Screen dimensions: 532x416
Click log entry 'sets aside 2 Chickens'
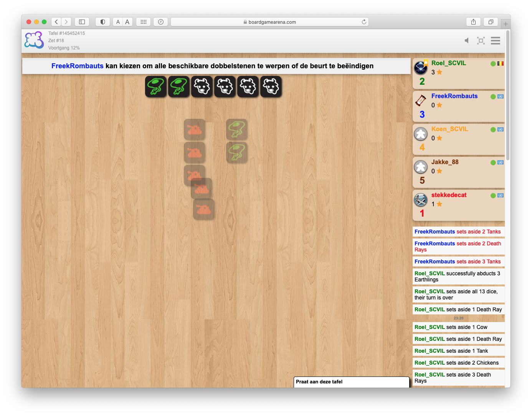click(459, 363)
